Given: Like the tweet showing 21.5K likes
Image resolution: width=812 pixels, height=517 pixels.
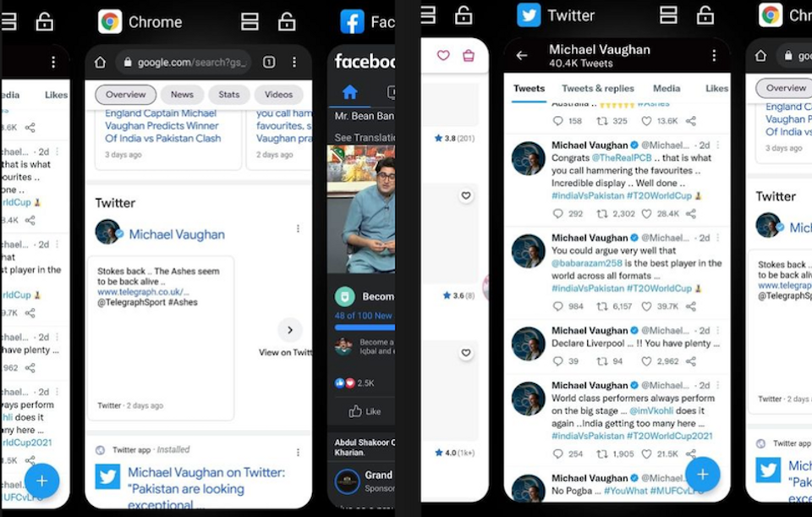Looking at the screenshot, I should (x=646, y=454).
